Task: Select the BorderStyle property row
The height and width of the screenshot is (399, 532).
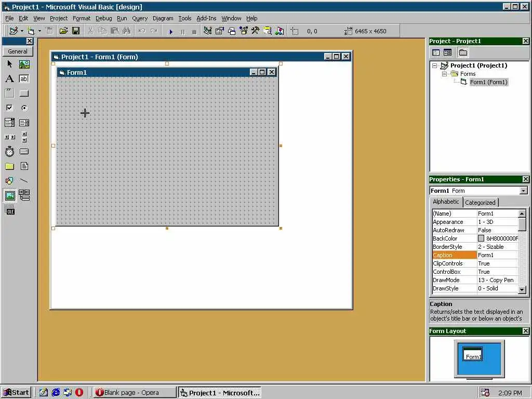Action: [475, 247]
